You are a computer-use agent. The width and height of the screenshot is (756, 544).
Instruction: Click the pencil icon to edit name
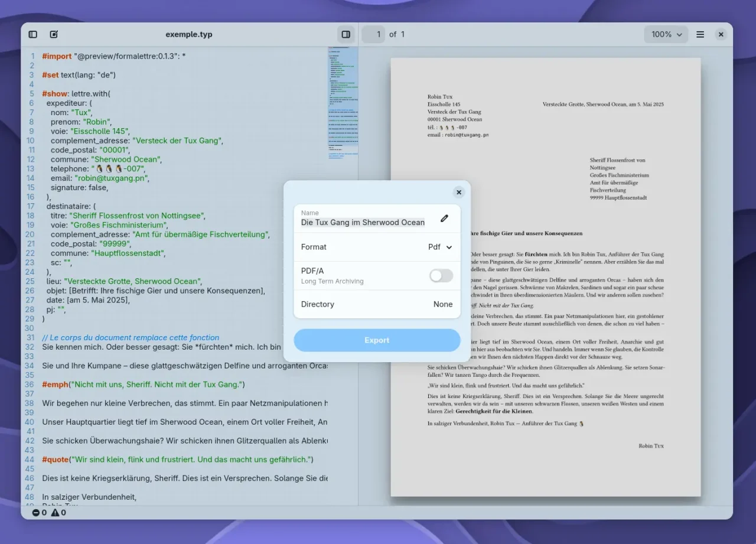click(444, 219)
